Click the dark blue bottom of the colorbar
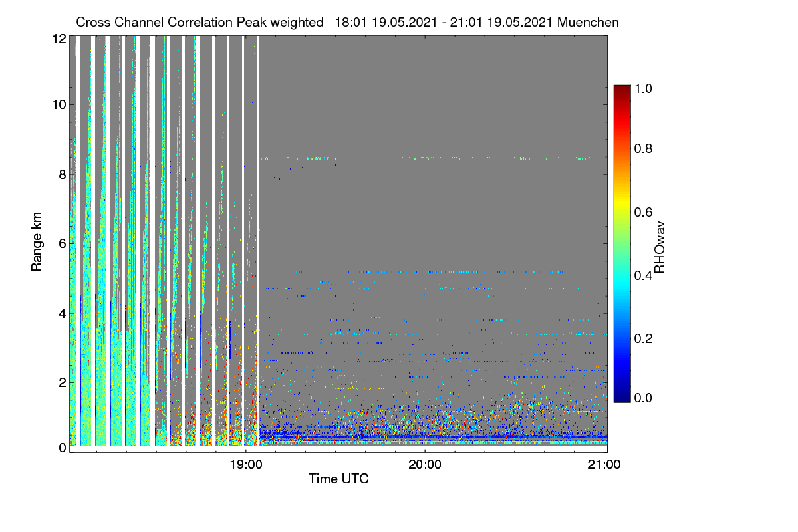 [x=621, y=396]
